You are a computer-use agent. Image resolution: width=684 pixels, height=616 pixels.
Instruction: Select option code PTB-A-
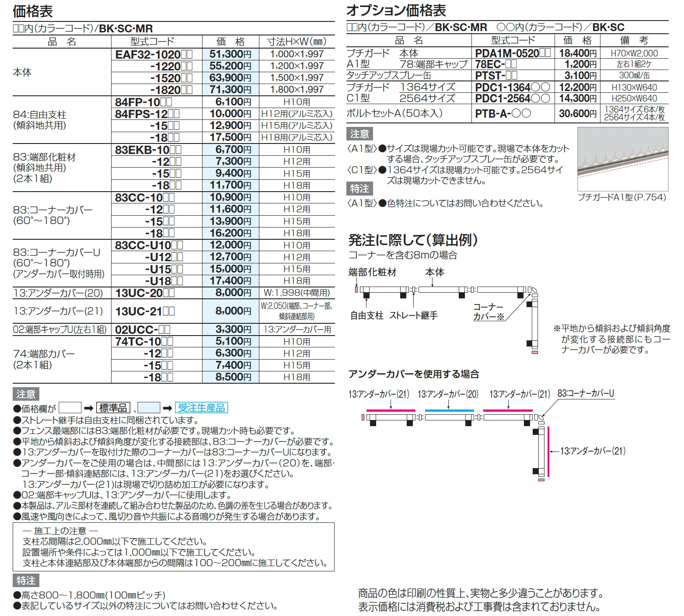[x=503, y=114]
